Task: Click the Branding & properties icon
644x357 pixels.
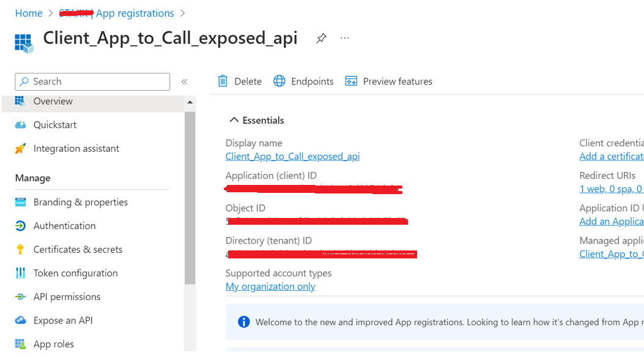Action: pos(20,202)
